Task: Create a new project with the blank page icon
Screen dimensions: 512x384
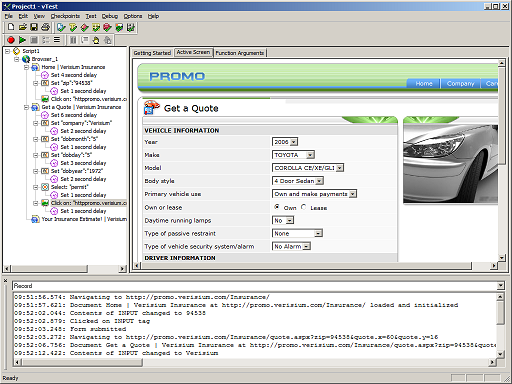Action: tap(11, 27)
